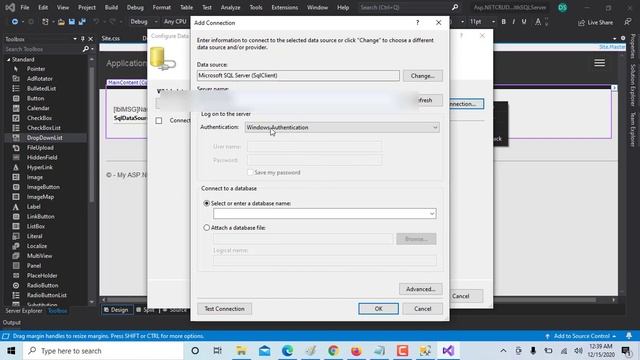This screenshot has height=360, width=640.
Task: Open the hamburger menu in design view
Action: (x=600, y=63)
